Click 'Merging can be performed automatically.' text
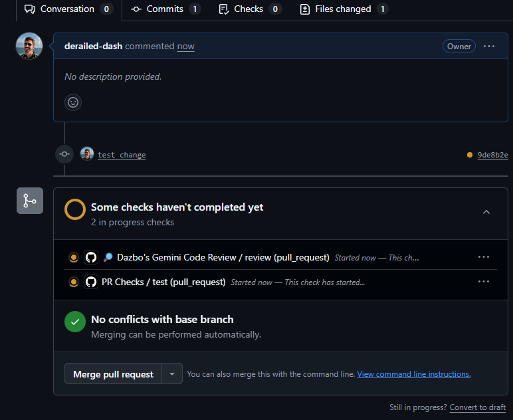The height and width of the screenshot is (420, 513). [x=176, y=335]
